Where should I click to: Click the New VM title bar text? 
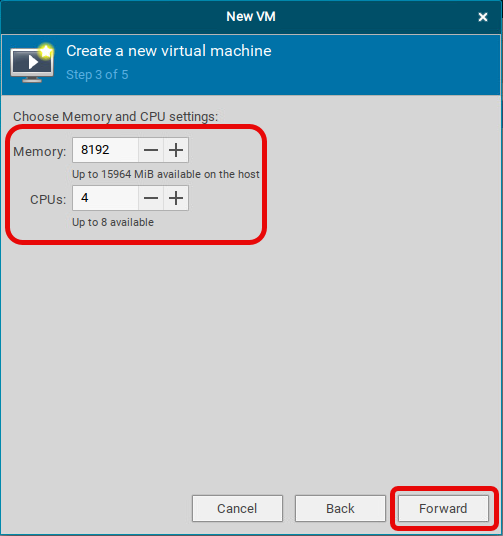[x=251, y=16]
